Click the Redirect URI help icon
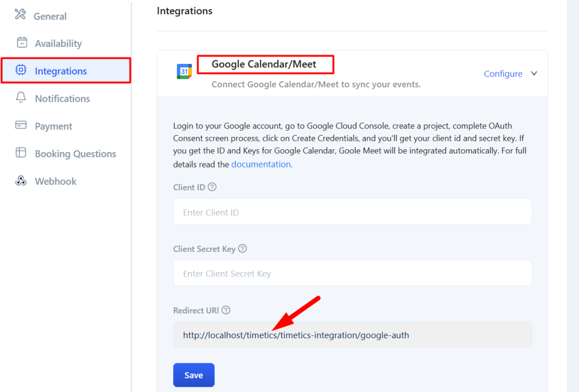579x392 pixels. click(x=226, y=310)
